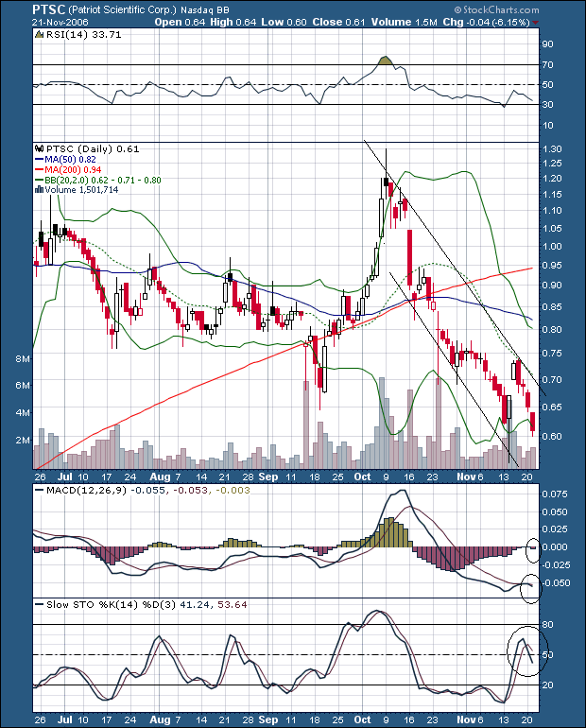Click the StockCharts.com copyright label
Screen dimensions: 586x728
[496, 9]
